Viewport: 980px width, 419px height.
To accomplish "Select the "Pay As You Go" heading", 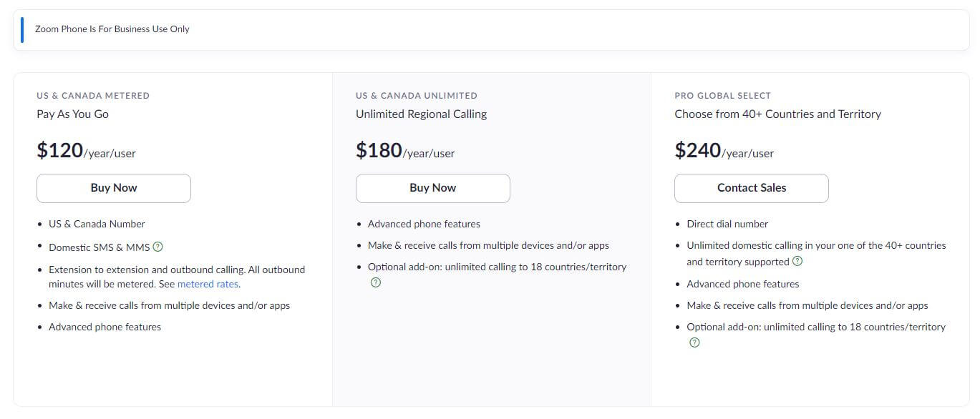I will (x=73, y=114).
